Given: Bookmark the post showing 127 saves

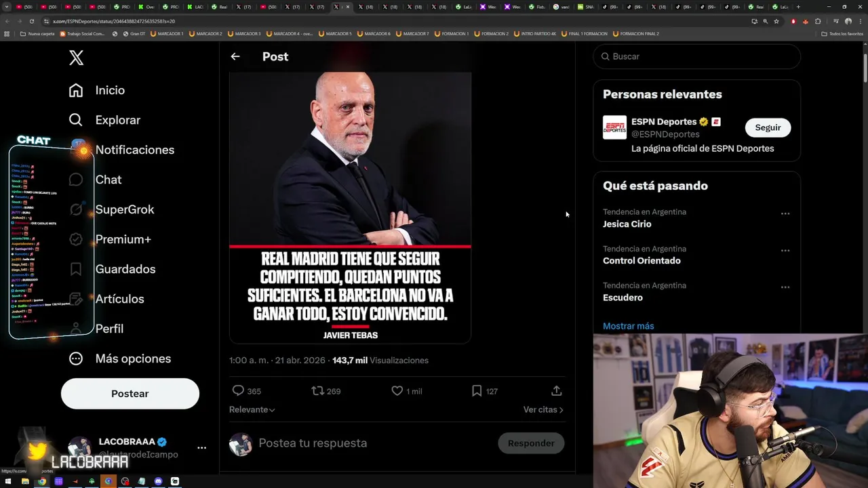Looking at the screenshot, I should coord(477,390).
